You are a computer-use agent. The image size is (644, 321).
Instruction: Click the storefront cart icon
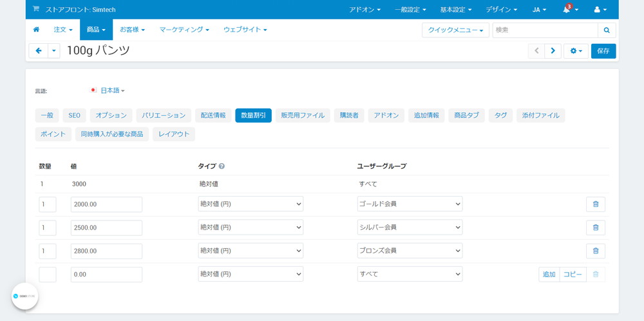coord(35,9)
